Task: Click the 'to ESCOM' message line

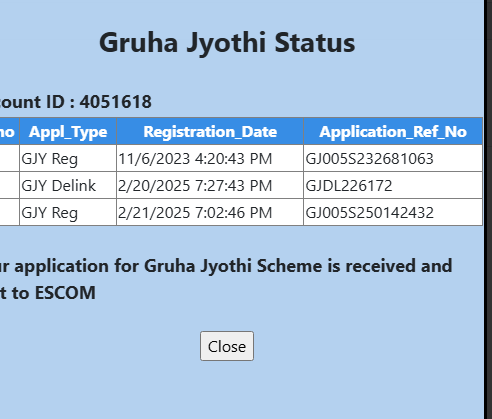Action: click(x=48, y=293)
